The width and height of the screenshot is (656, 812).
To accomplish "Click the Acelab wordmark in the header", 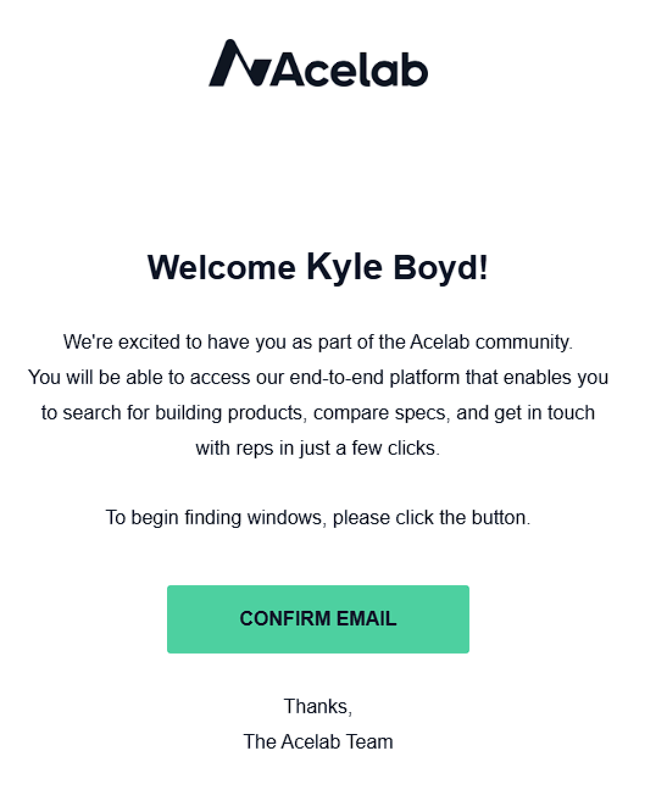I will [x=348, y=68].
